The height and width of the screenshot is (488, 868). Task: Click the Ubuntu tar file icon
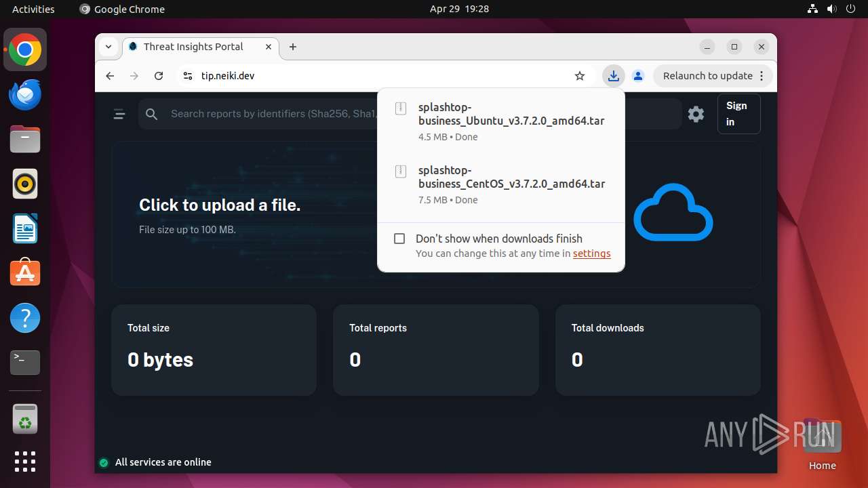[401, 108]
